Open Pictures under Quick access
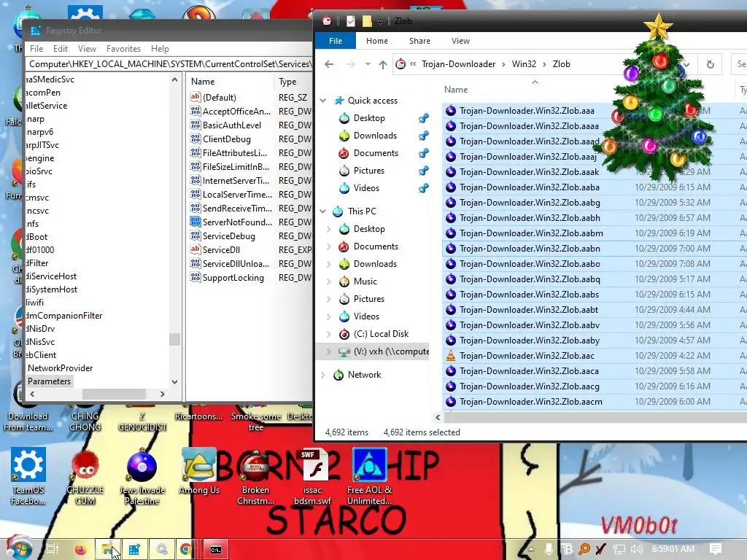This screenshot has height=560, width=747. pyautogui.click(x=368, y=171)
